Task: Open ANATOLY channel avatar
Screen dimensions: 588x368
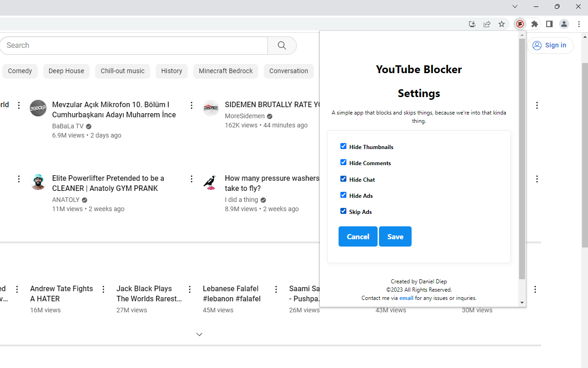Action: pyautogui.click(x=38, y=182)
